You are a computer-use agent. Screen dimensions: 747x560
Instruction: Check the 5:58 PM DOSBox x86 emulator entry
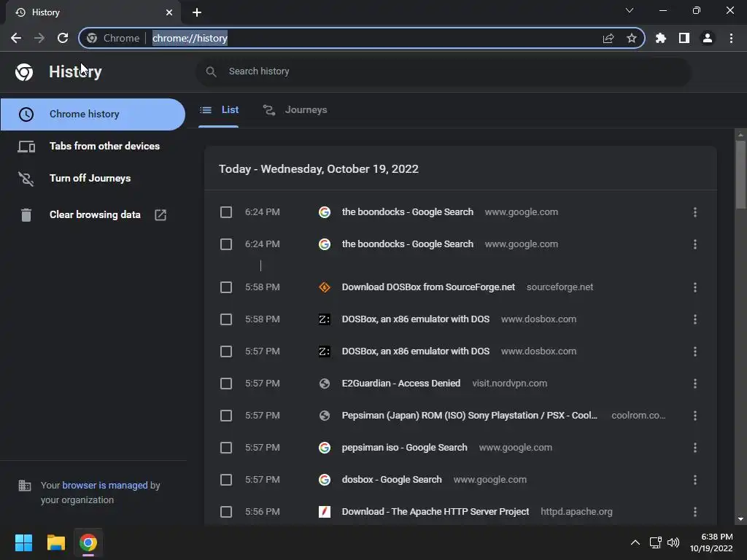(x=226, y=319)
